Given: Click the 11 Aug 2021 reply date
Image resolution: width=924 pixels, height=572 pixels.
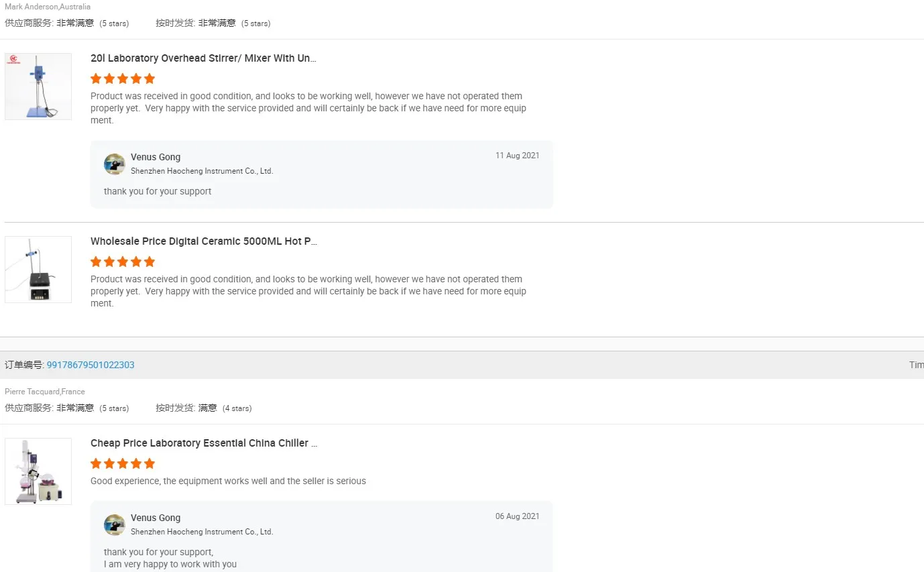Looking at the screenshot, I should (x=517, y=156).
